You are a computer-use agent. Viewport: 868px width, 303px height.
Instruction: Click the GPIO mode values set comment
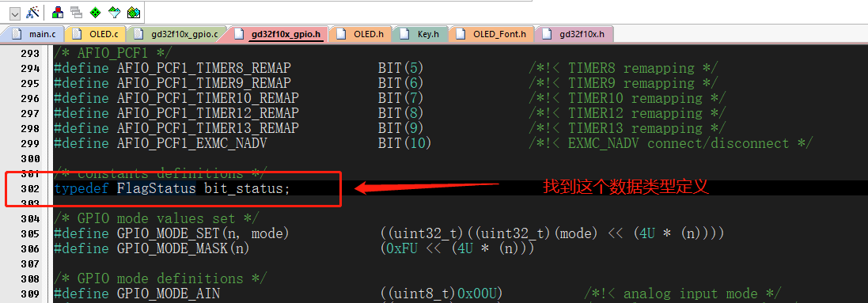point(157,219)
